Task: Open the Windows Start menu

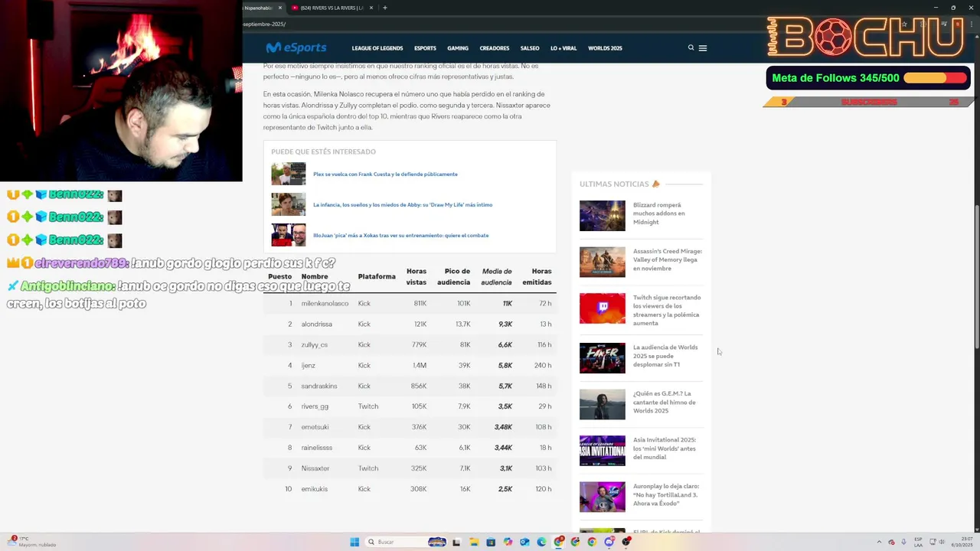Action: [x=354, y=542]
